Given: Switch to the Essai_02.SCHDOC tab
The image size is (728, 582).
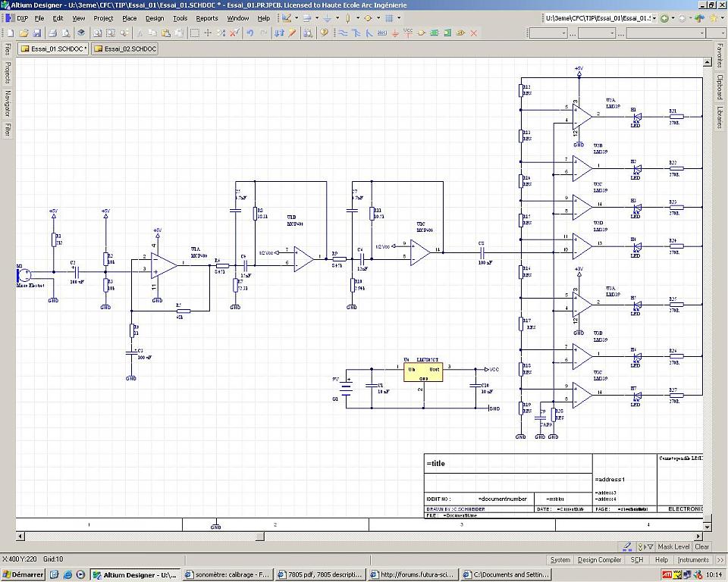Looking at the screenshot, I should 125,48.
